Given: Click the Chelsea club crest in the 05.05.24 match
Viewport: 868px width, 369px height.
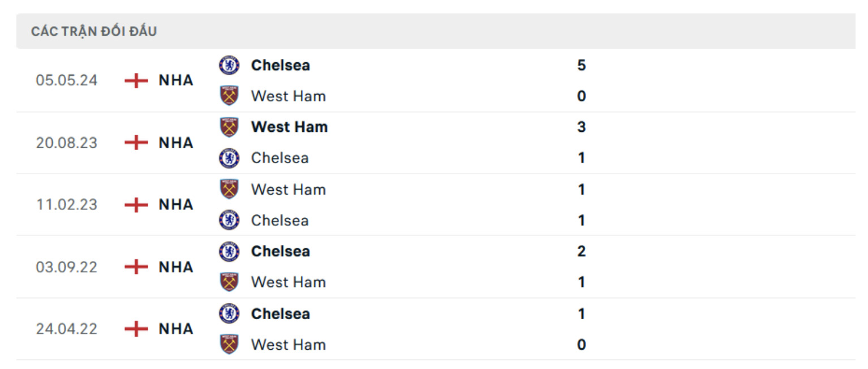Looking at the screenshot, I should pos(230,65).
